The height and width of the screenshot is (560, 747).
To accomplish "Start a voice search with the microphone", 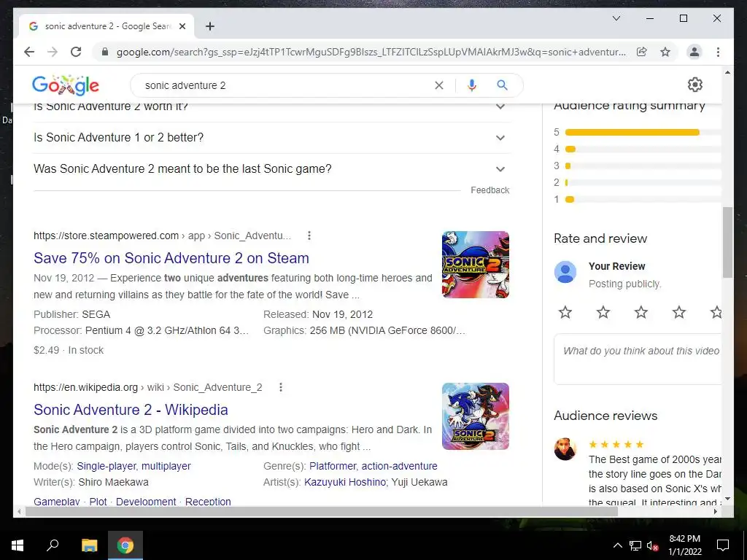I will click(472, 85).
